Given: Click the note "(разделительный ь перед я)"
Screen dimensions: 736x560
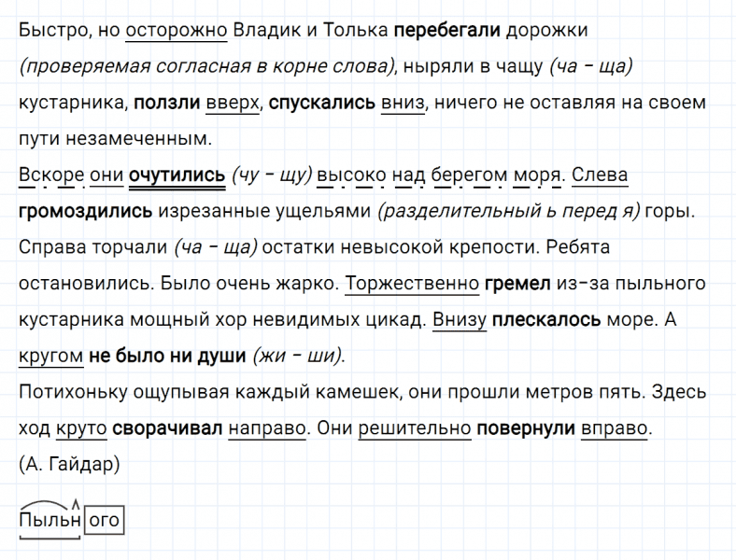Looking at the screenshot, I should tap(508, 211).
